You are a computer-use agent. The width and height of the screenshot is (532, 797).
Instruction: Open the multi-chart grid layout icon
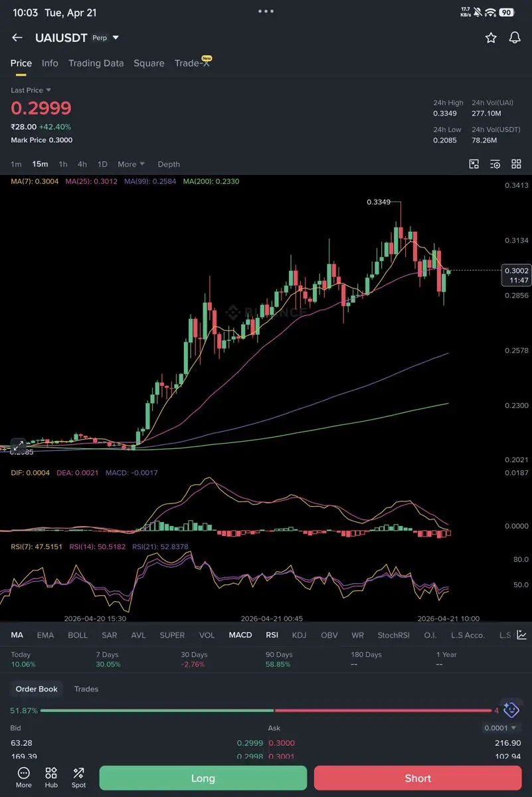[x=516, y=164]
